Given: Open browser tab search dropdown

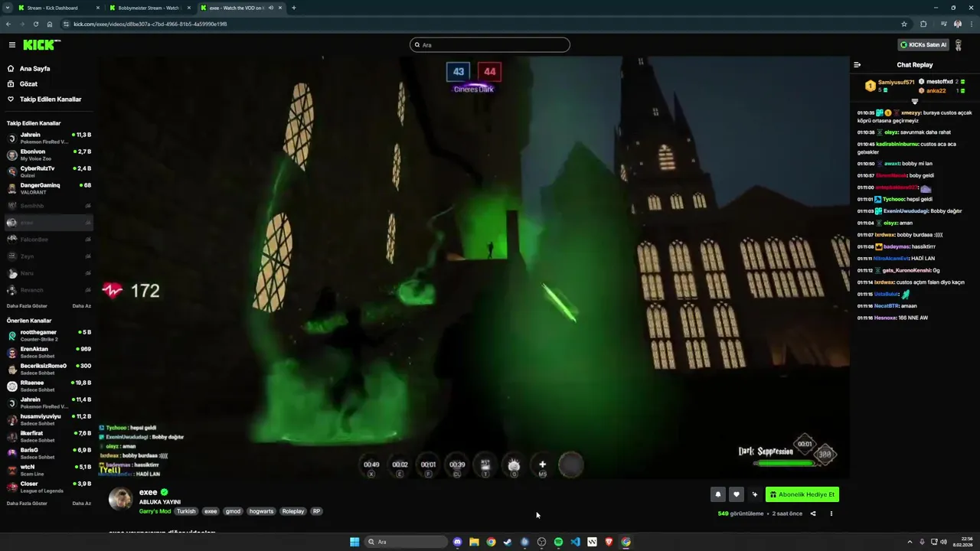Looking at the screenshot, I should click(7, 8).
